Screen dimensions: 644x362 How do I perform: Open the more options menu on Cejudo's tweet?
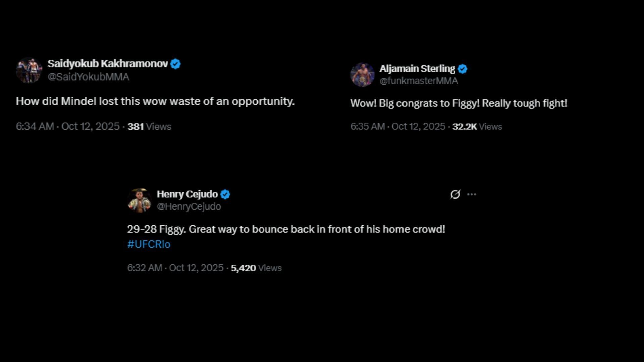click(472, 194)
